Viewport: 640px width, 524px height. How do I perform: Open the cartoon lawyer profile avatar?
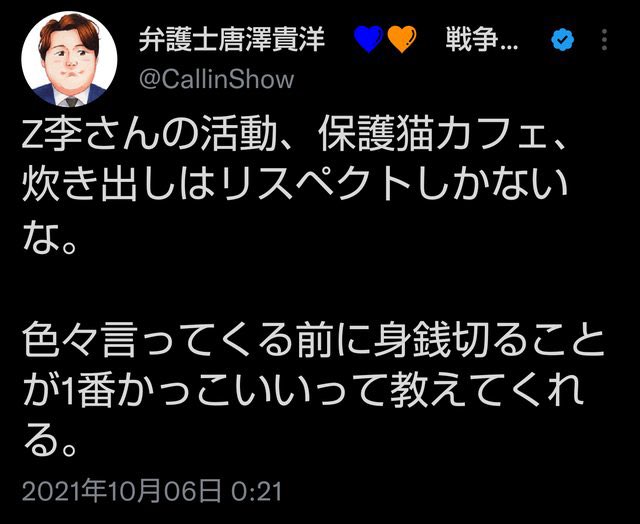pyautogui.click(x=69, y=59)
